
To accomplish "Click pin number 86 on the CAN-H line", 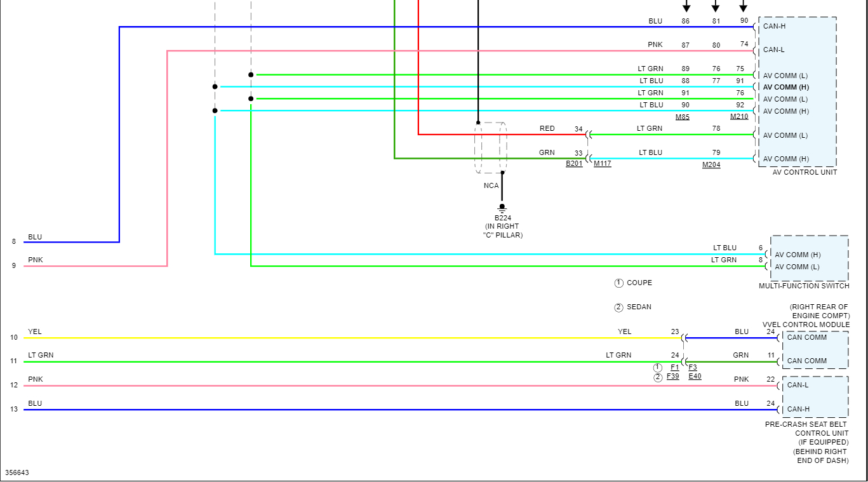I will tap(685, 22).
